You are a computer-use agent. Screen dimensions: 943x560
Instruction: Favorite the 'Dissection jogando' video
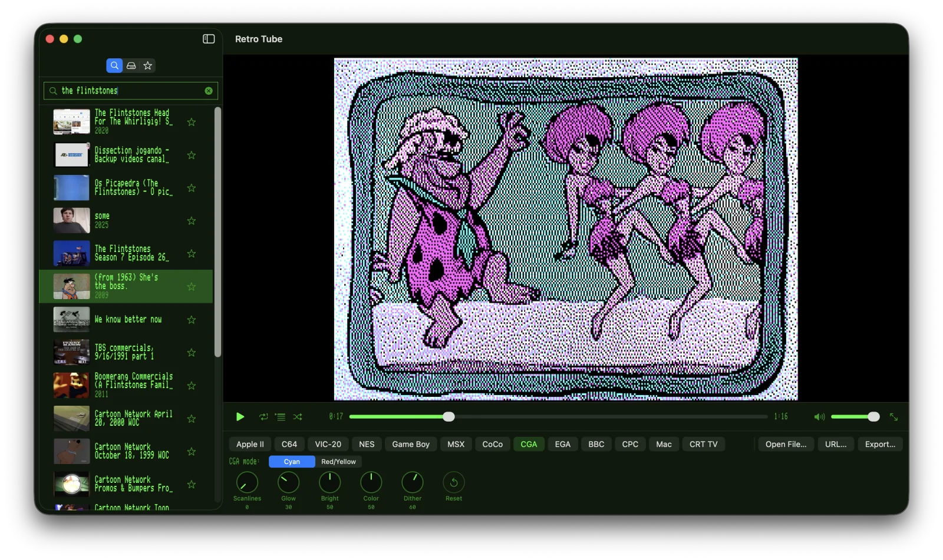[x=192, y=155]
